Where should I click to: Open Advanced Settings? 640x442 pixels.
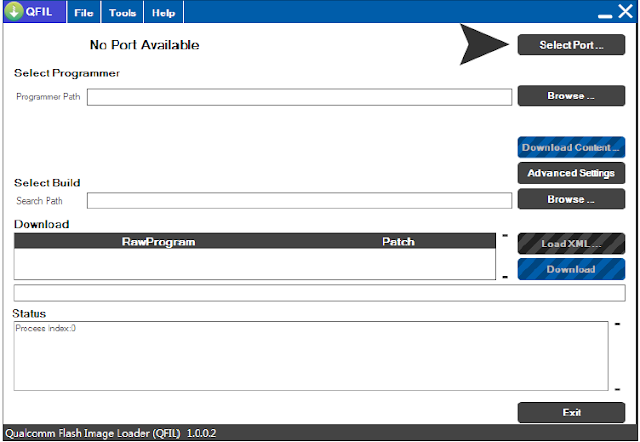click(x=571, y=173)
